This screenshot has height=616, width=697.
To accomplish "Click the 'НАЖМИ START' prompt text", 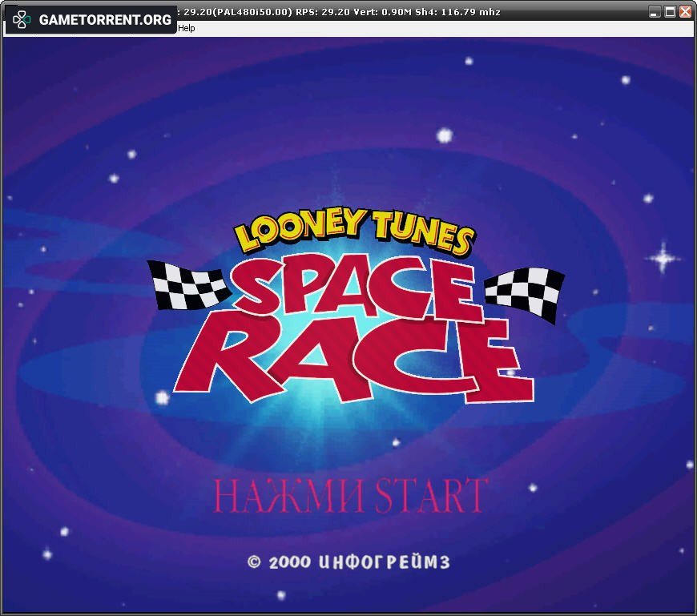I will [x=351, y=495].
